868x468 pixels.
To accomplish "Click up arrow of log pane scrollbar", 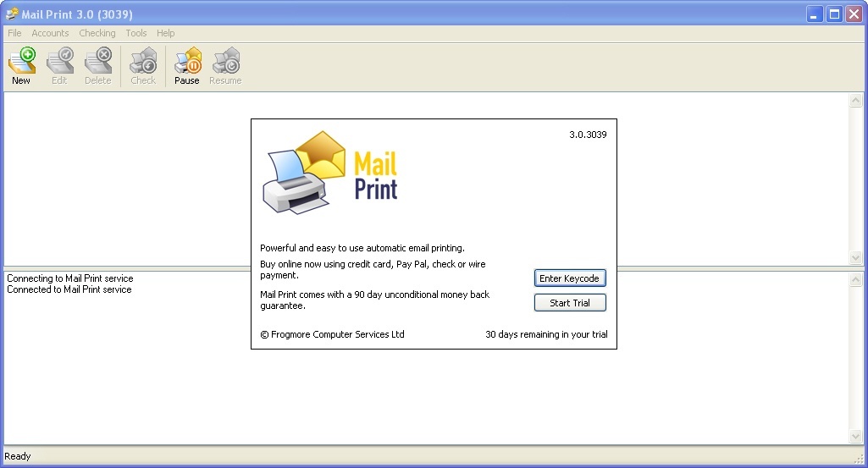I will (x=856, y=280).
